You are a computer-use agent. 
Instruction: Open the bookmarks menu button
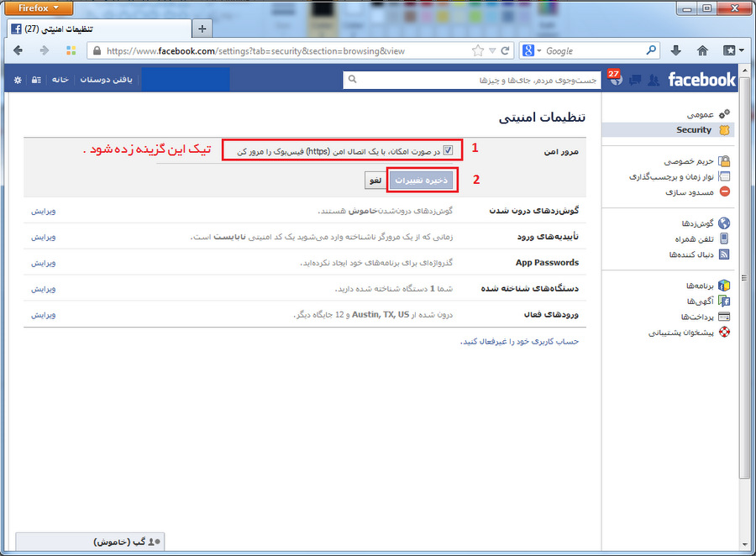click(732, 50)
